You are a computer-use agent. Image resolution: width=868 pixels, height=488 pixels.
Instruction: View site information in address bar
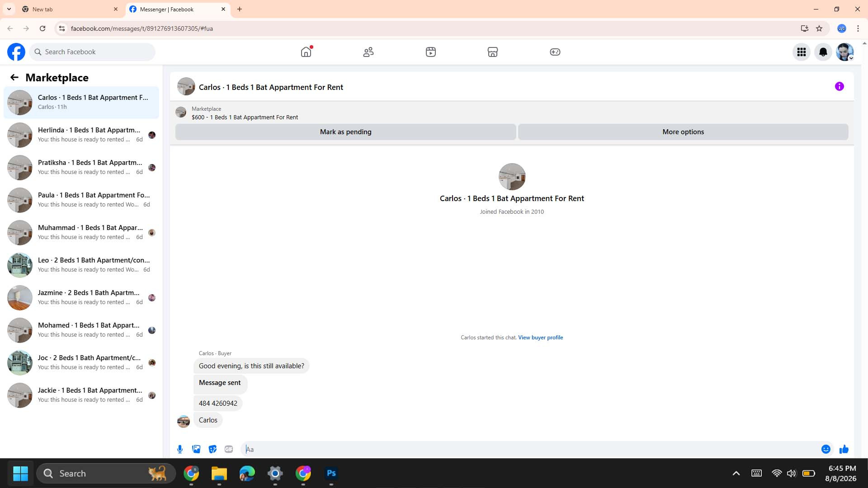click(x=62, y=28)
